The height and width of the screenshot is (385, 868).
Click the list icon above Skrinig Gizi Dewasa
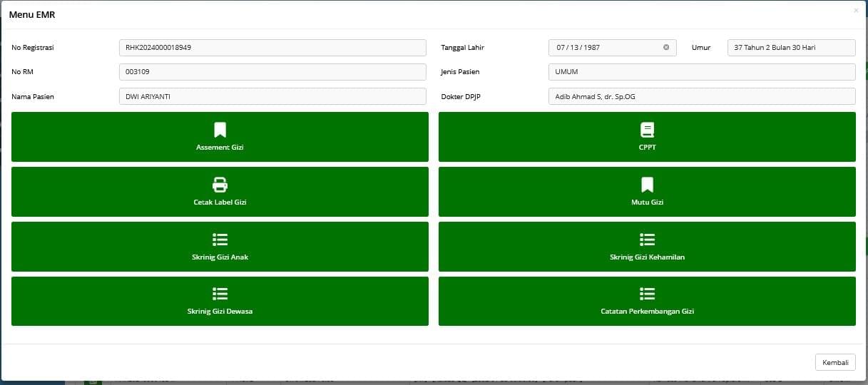(220, 294)
